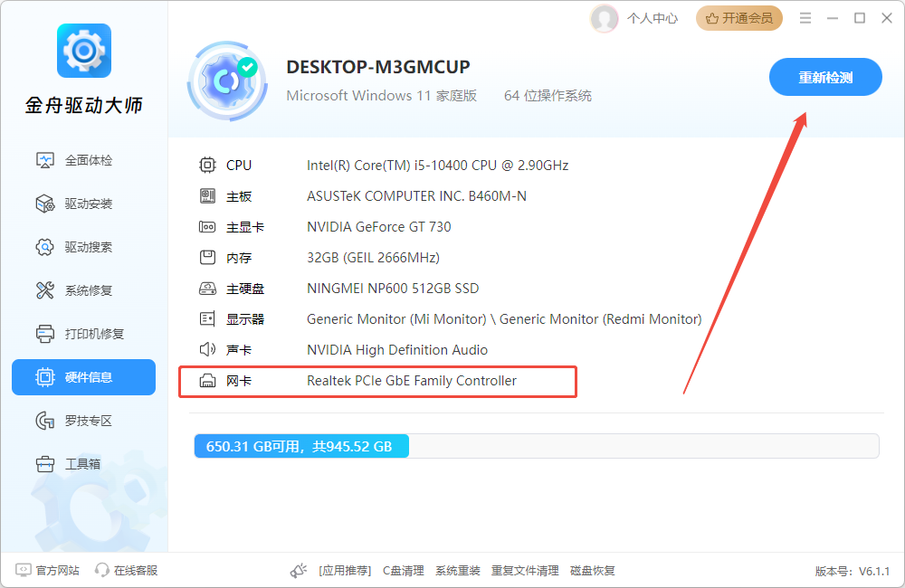This screenshot has height=588, width=905.
Task: Click the 重新检测 button
Action: coord(825,77)
